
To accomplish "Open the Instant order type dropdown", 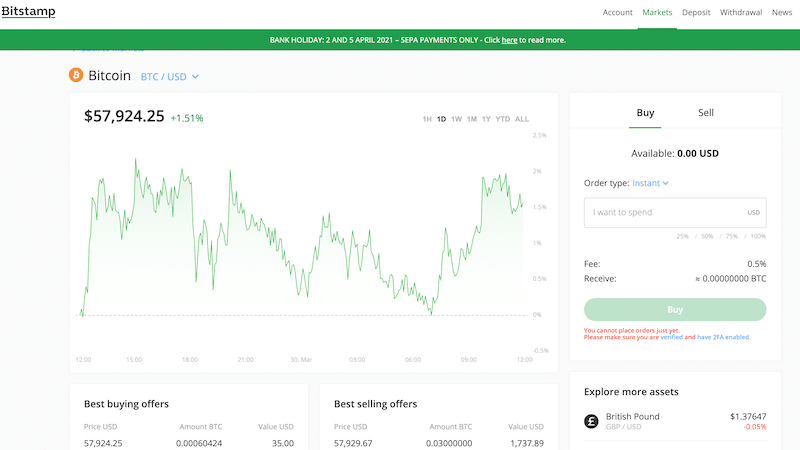I will click(x=650, y=183).
